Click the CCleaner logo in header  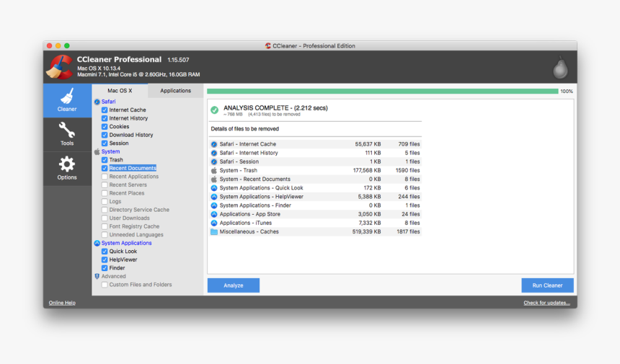click(x=60, y=67)
